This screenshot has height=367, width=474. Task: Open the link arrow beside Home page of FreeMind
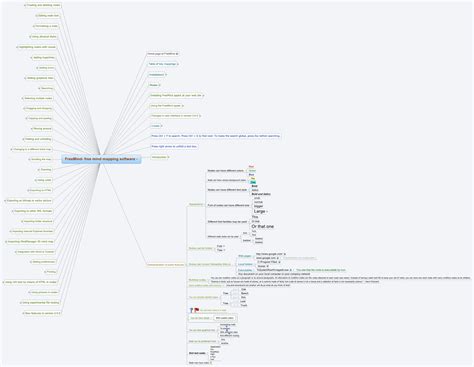(x=177, y=54)
